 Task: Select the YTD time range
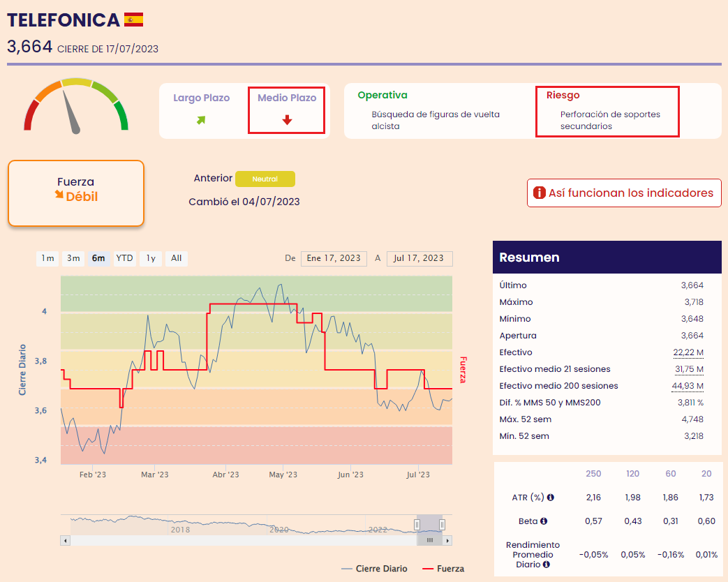pyautogui.click(x=124, y=258)
